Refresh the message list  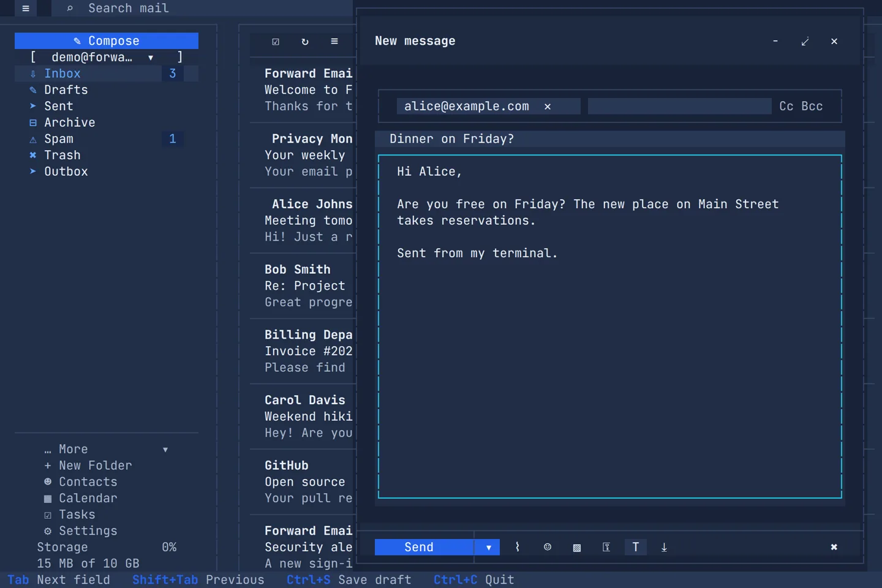click(x=305, y=41)
